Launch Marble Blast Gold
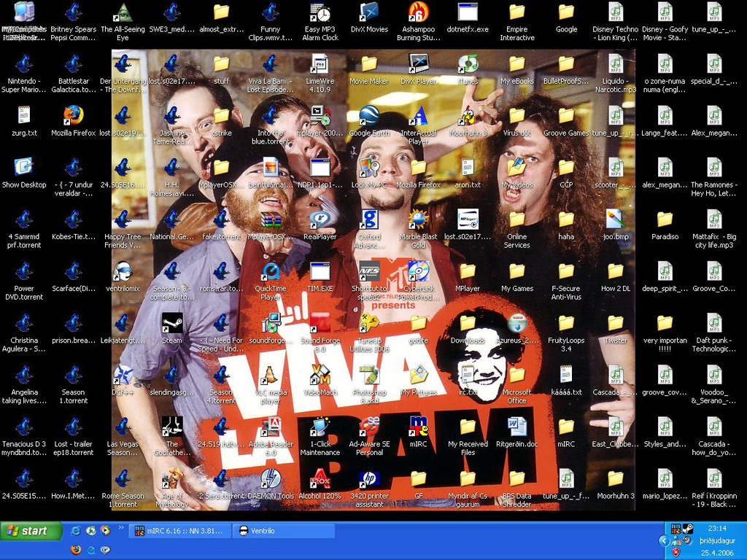Image resolution: width=747 pixels, height=560 pixels. (x=418, y=229)
